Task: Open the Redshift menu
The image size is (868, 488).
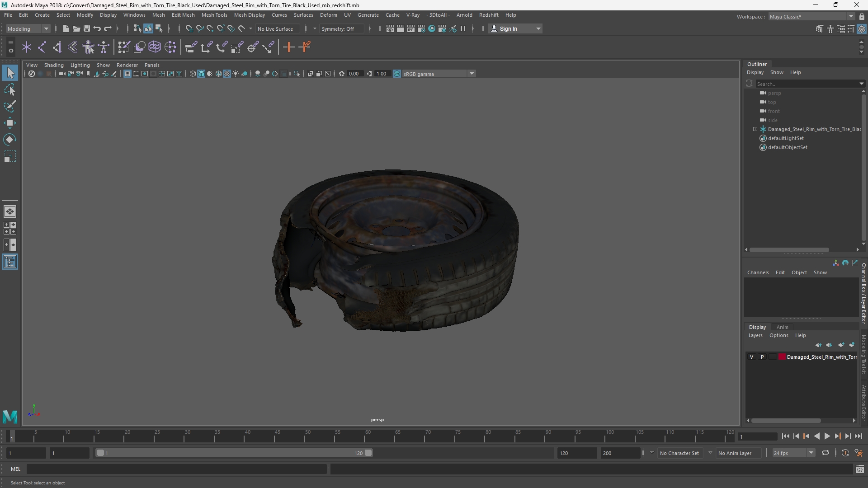Action: pos(489,15)
